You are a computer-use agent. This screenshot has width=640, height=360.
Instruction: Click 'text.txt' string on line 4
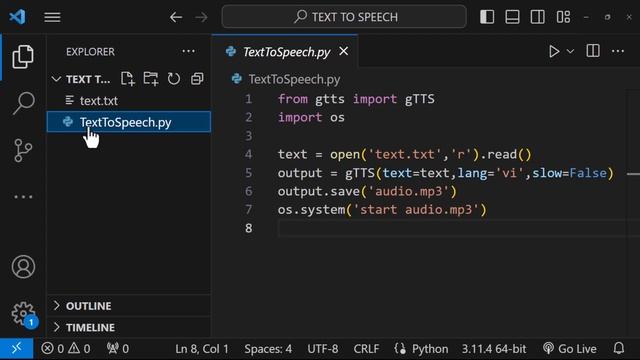tap(404, 154)
